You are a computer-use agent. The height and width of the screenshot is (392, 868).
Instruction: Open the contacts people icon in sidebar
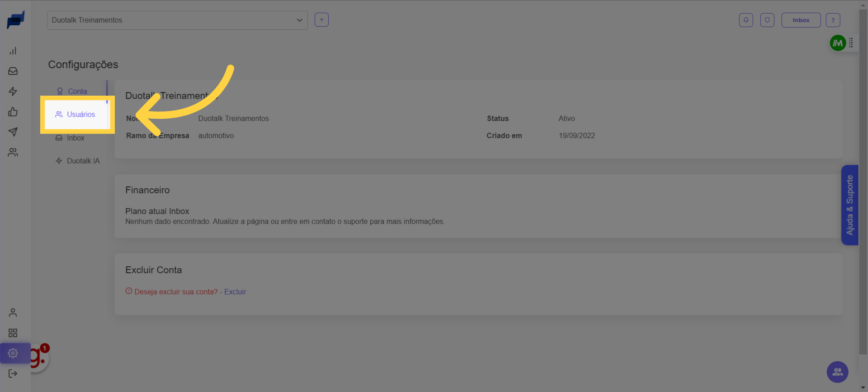(13, 153)
